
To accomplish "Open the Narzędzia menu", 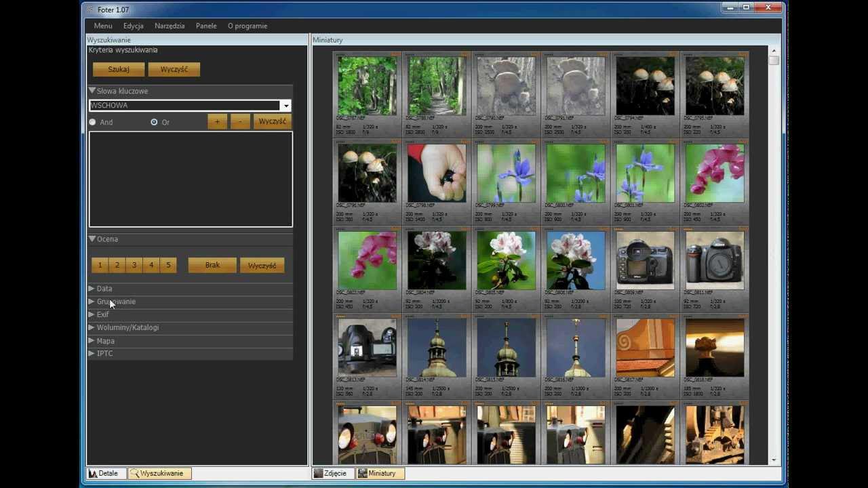I will tap(170, 26).
